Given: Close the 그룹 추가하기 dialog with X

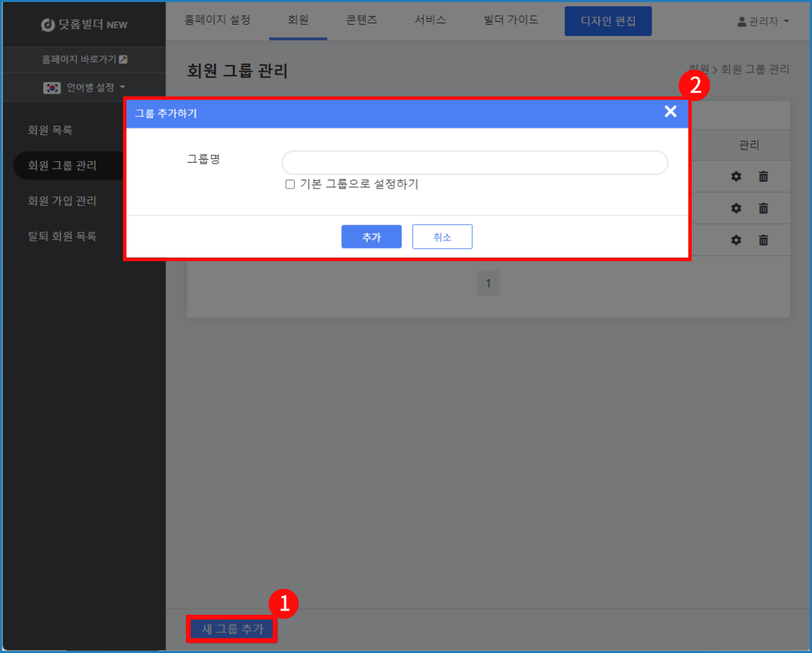Looking at the screenshot, I should [671, 112].
